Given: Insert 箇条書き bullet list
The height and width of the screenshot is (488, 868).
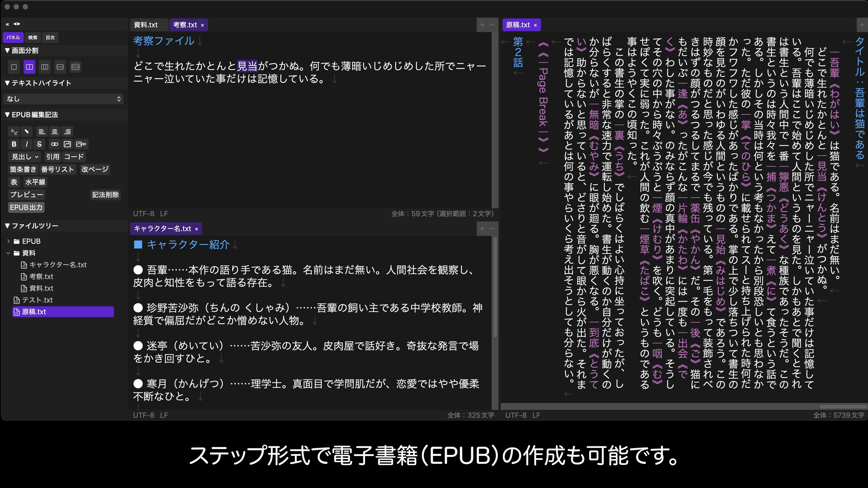Looking at the screenshot, I should 23,169.
